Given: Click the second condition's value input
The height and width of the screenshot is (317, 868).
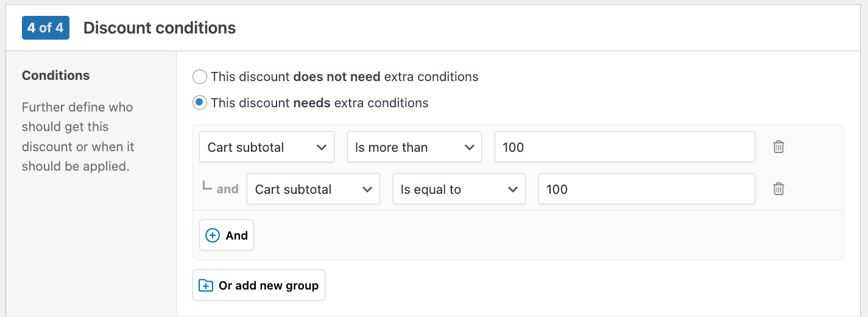Looking at the screenshot, I should [646, 189].
